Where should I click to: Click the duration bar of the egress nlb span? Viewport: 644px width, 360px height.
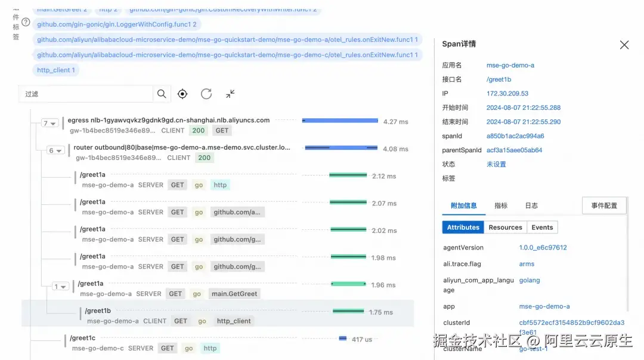point(340,119)
